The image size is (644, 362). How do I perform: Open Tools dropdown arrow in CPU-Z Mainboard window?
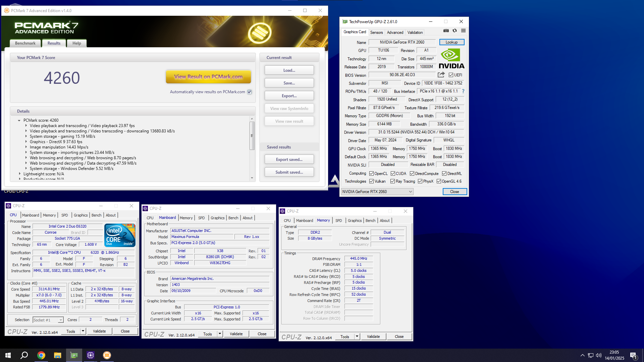pos(220,334)
